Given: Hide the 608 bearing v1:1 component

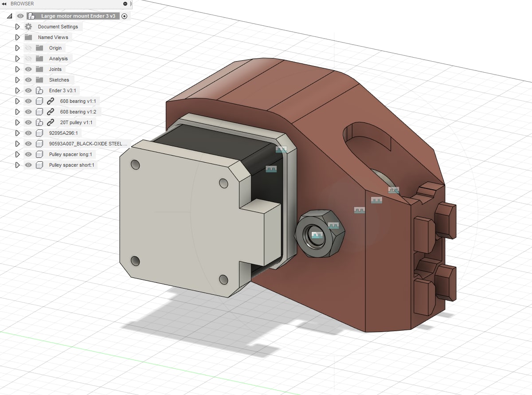Looking at the screenshot, I should 28,101.
